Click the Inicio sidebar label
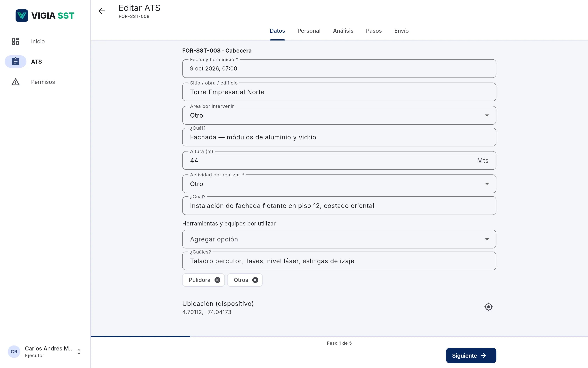This screenshot has height=368, width=588. click(x=38, y=41)
